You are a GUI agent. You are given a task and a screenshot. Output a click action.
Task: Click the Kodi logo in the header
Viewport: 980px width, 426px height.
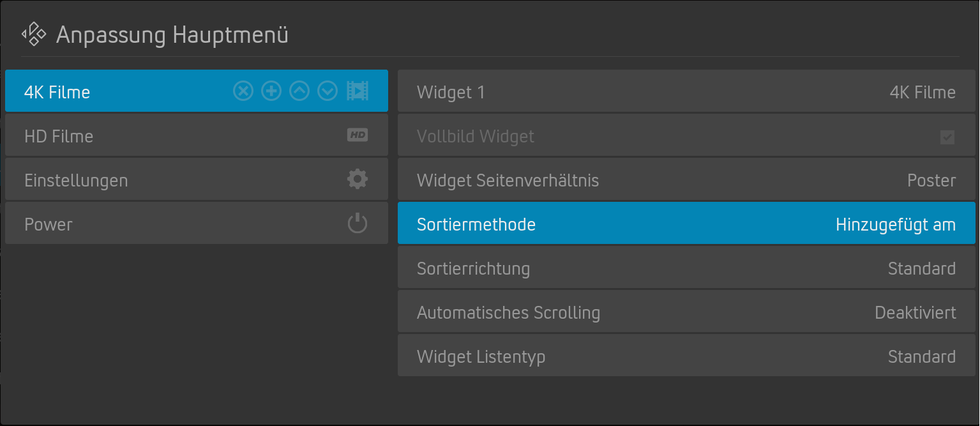click(x=34, y=34)
